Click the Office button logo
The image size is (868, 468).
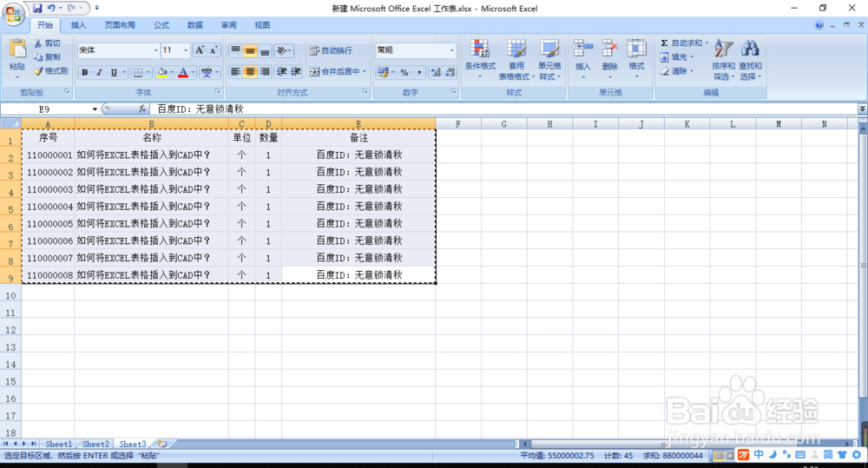click(x=13, y=15)
